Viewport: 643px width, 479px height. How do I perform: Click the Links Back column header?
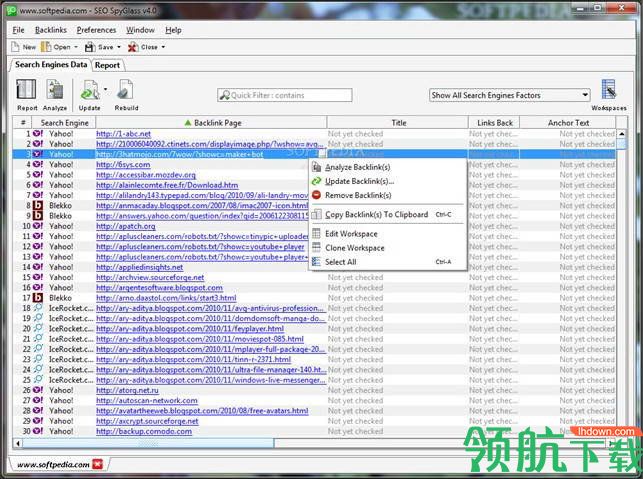[x=494, y=123]
